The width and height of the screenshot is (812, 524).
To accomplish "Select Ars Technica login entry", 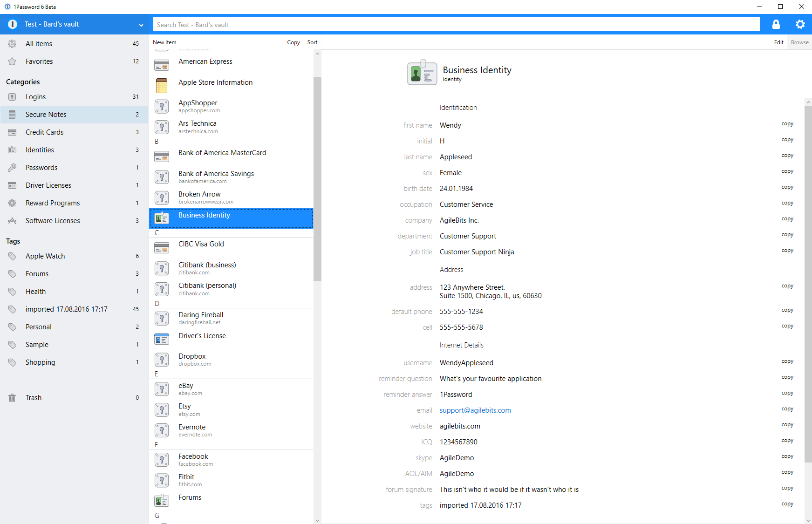I will click(x=231, y=127).
